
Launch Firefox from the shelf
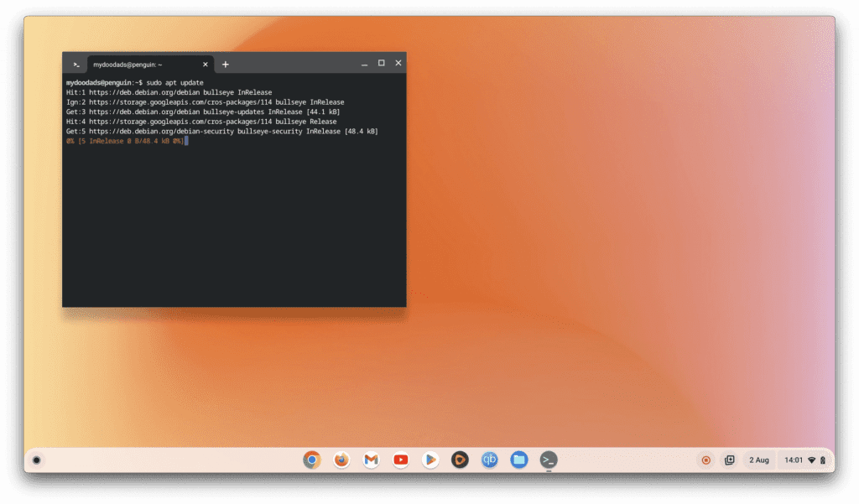coord(341,460)
